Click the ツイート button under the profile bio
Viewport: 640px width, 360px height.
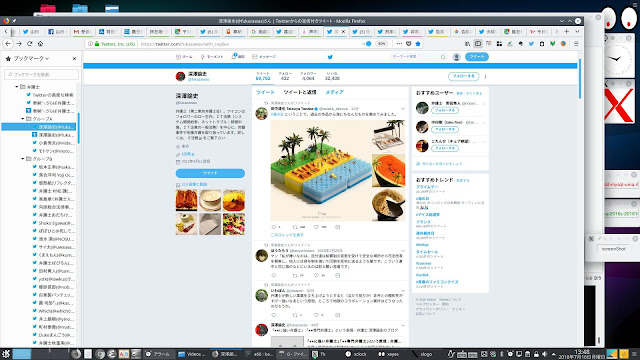(x=210, y=173)
